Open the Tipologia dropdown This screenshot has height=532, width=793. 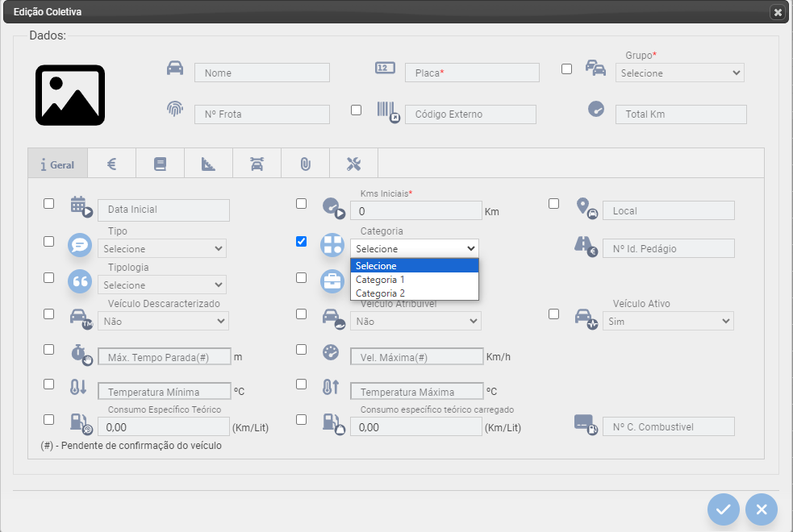(162, 285)
